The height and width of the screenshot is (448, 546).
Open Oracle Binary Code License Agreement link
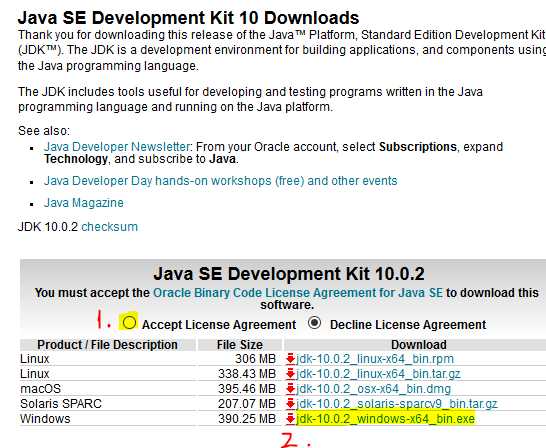click(298, 293)
